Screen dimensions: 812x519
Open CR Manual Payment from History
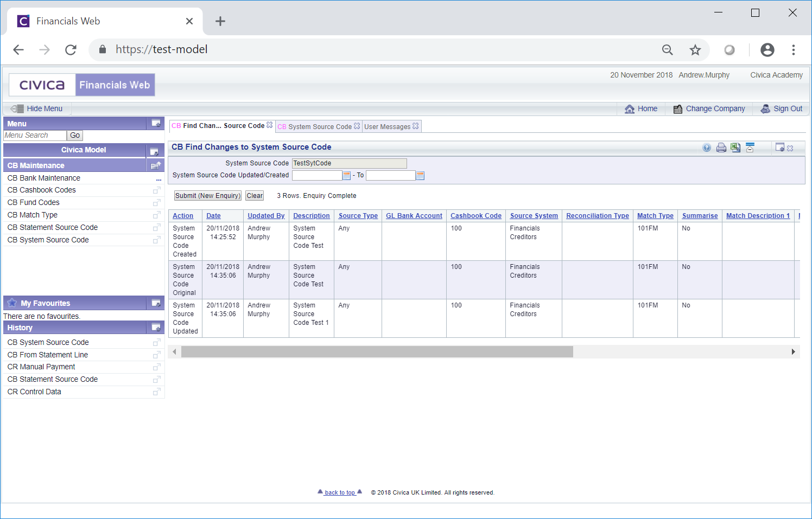point(41,367)
